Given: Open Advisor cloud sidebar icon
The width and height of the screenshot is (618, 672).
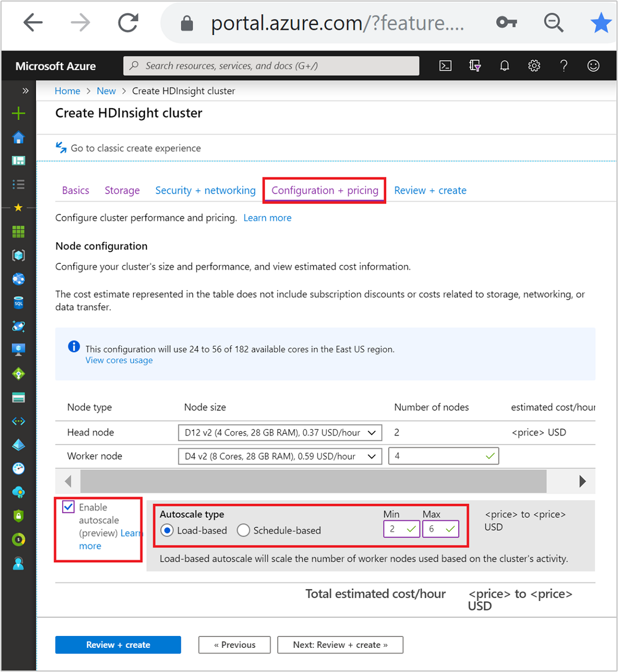Looking at the screenshot, I should coord(19,492).
